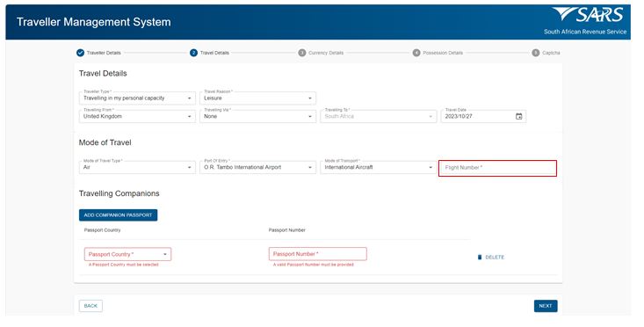
Task: Click the Passport Country column header
Action: 102,230
